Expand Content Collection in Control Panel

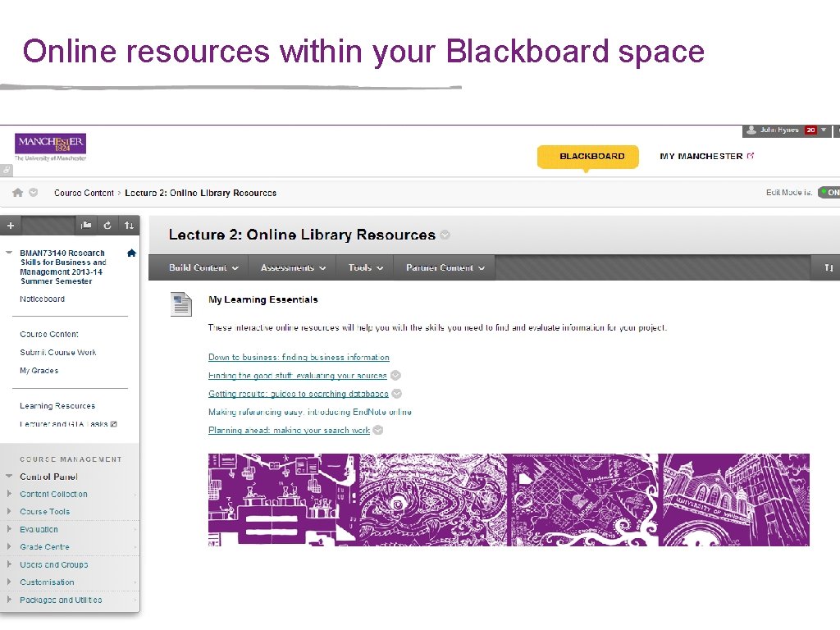coord(9,494)
